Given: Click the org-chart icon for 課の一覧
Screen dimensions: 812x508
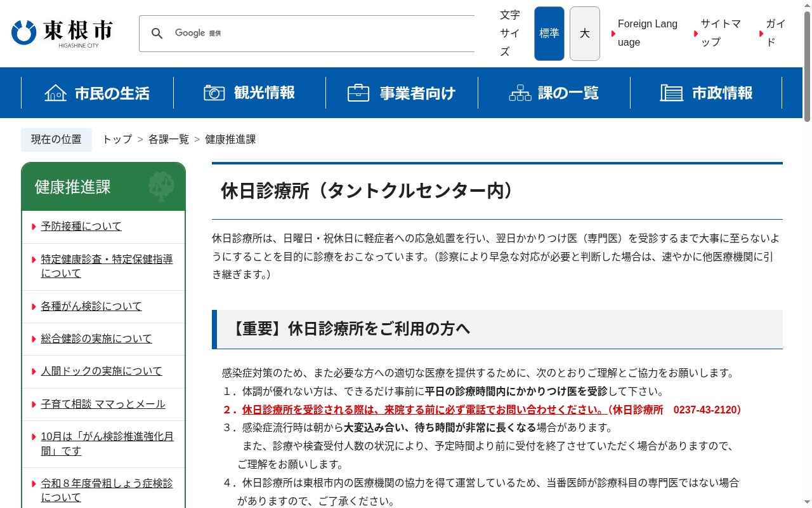Looking at the screenshot, I should tap(520, 93).
